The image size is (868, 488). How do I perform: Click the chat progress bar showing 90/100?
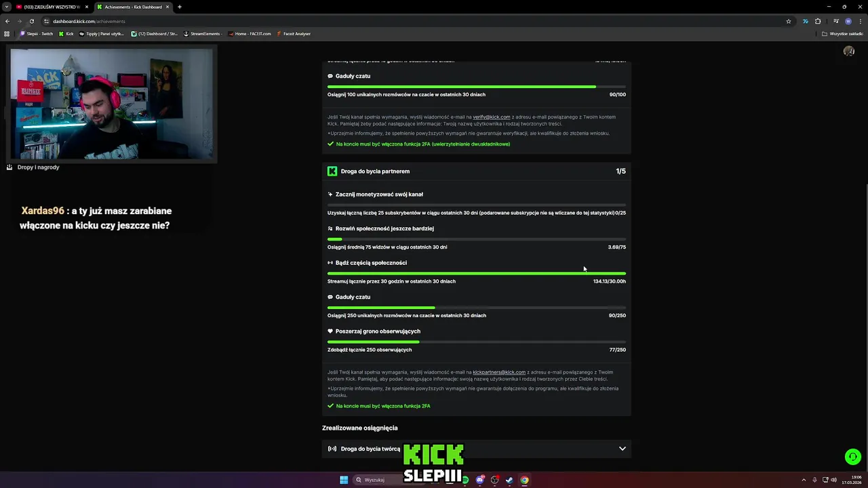[476, 87]
